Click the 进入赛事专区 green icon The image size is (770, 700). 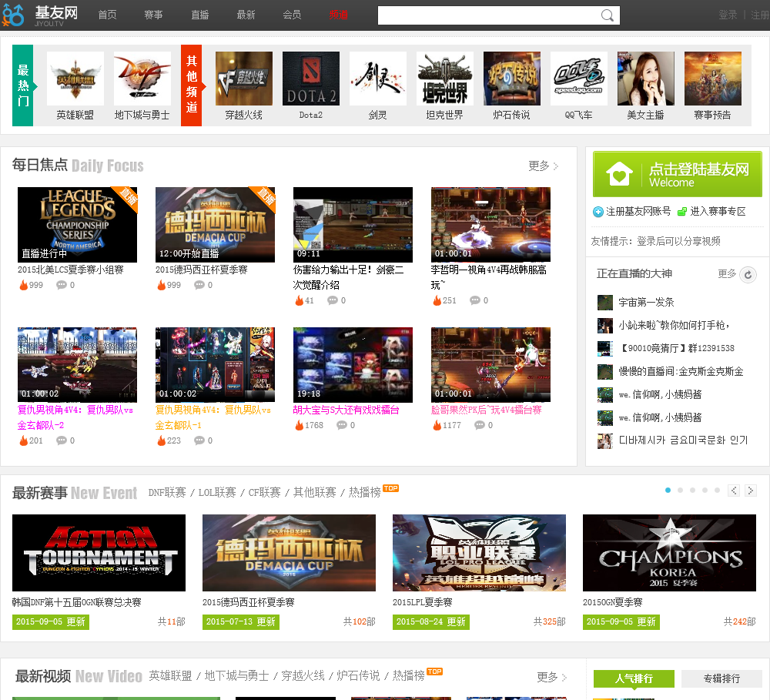click(x=681, y=212)
